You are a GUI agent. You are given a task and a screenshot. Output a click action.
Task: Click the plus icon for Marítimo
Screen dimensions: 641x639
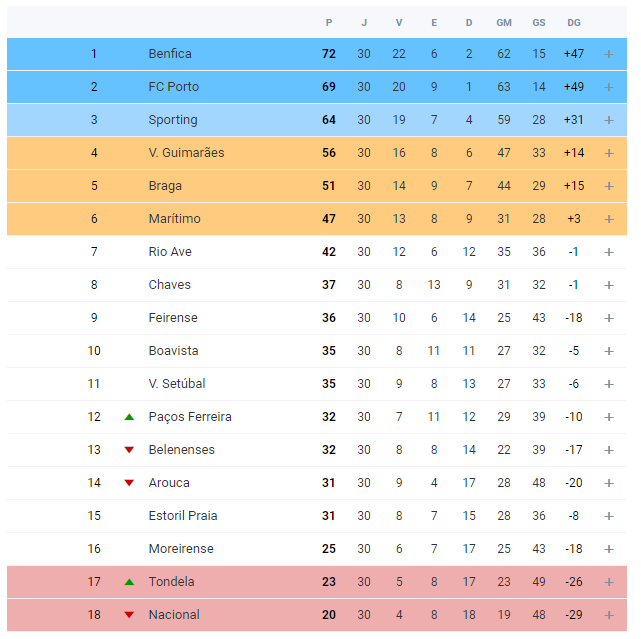(609, 219)
